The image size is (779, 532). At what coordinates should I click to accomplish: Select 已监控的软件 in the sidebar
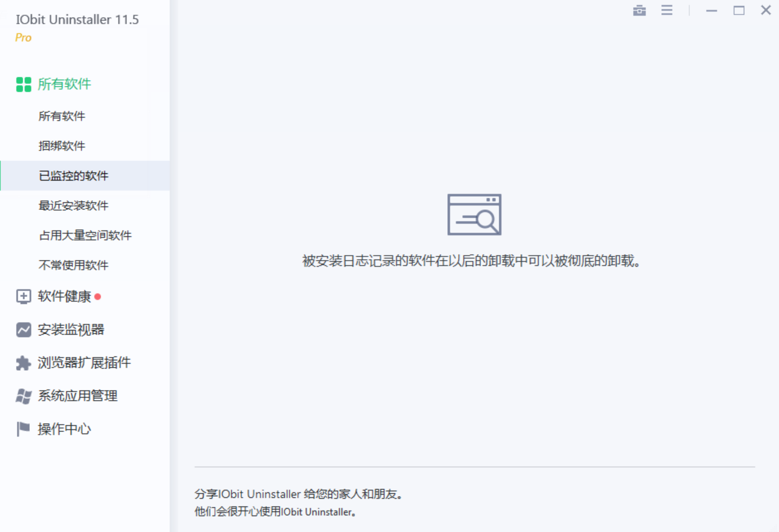(x=85, y=176)
